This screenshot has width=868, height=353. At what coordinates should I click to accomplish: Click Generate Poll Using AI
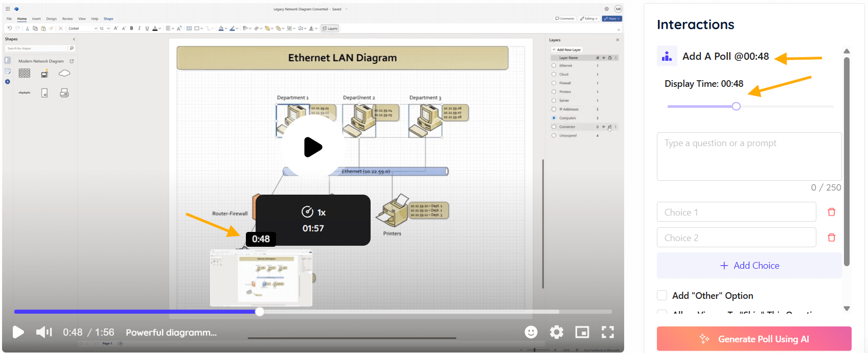click(754, 339)
